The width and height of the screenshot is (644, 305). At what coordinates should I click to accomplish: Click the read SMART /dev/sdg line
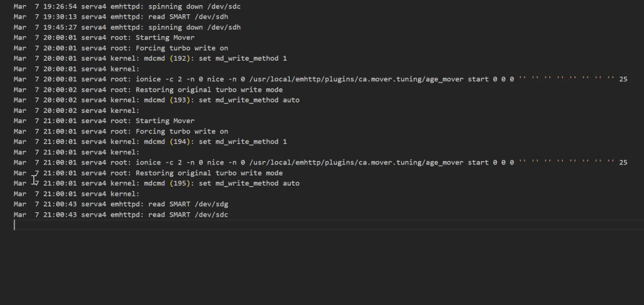tap(121, 204)
